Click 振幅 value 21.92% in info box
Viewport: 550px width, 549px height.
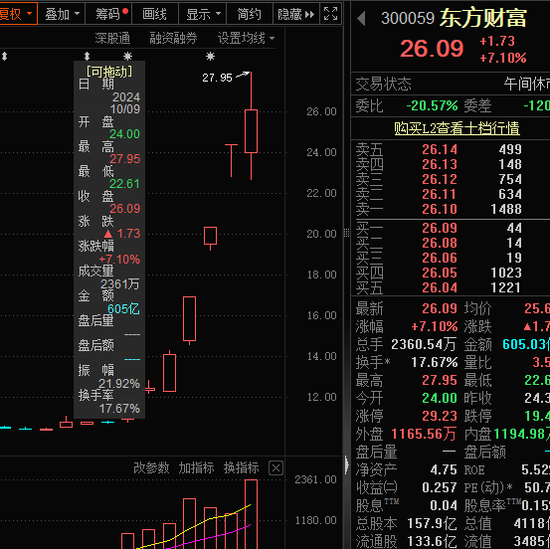(119, 384)
